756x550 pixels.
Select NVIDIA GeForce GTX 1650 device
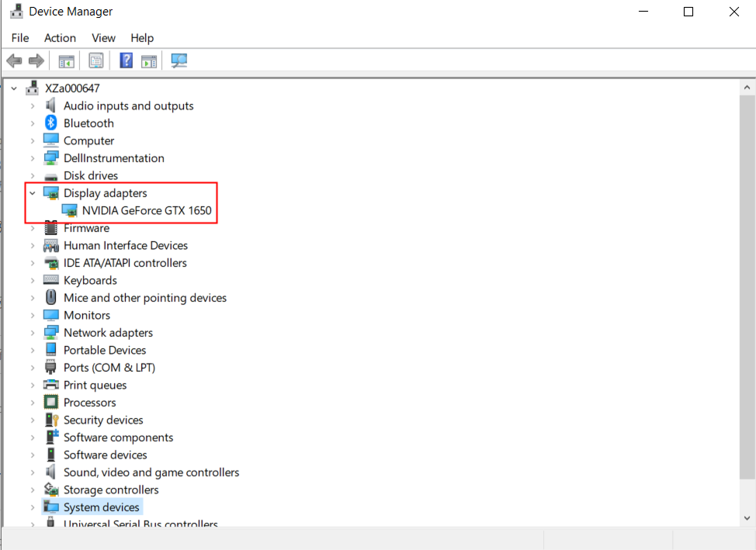146,210
